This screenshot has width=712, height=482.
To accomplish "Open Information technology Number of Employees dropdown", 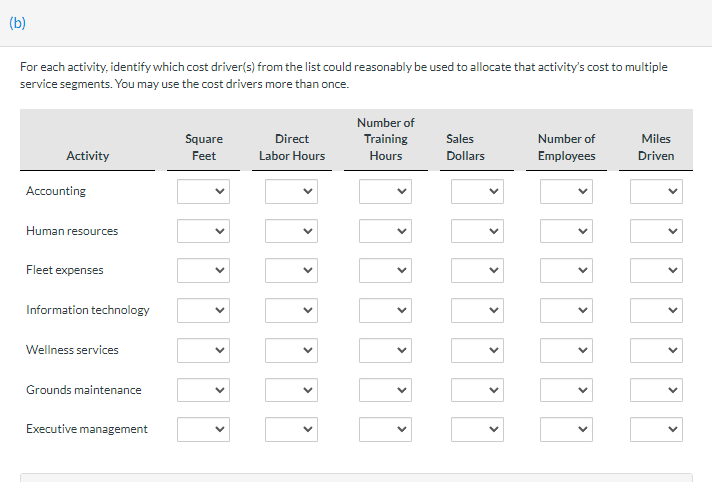I will click(566, 310).
